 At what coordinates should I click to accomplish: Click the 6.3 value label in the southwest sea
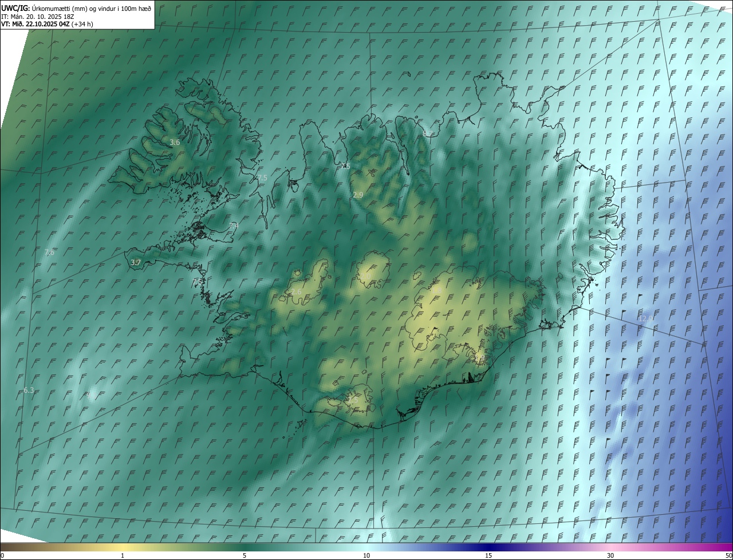[x=29, y=390]
